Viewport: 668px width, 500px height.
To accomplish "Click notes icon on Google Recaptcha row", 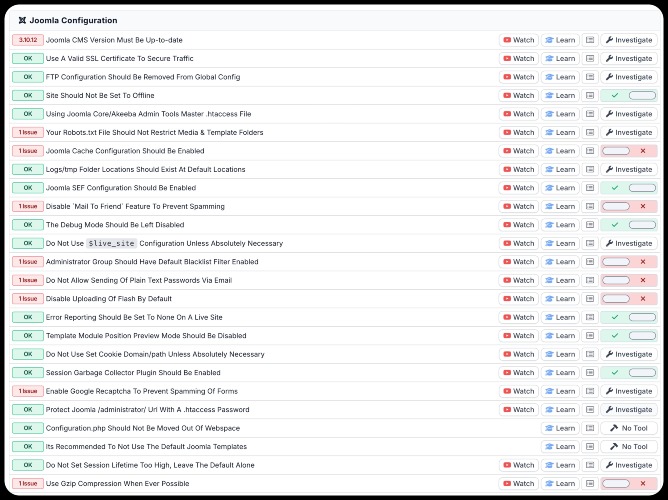I will point(590,391).
